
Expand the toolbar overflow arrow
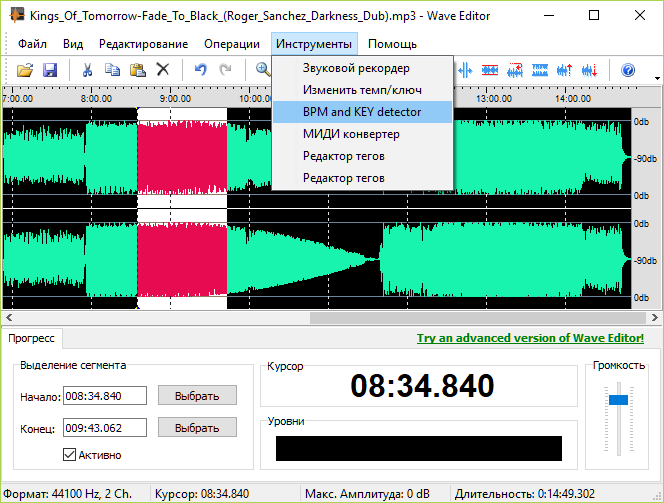pos(657,78)
